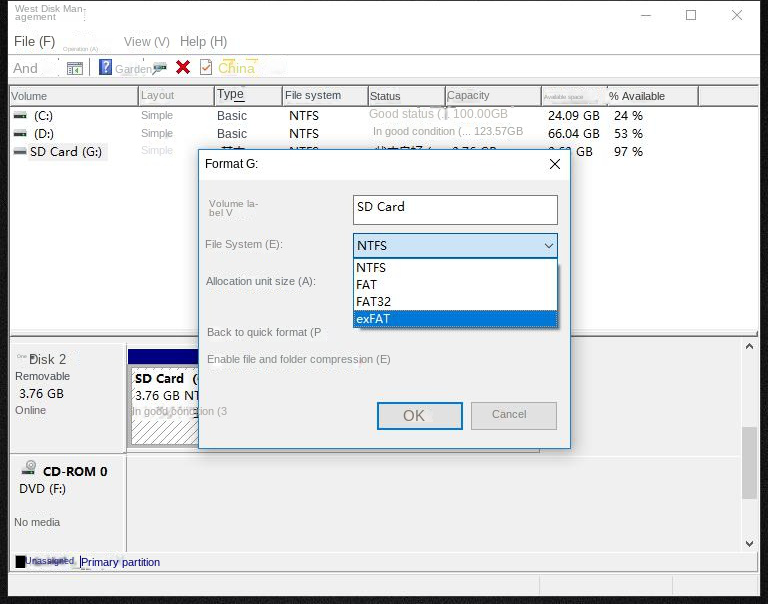The width and height of the screenshot is (768, 604).
Task: Click the black Unassigned legend swatch
Action: 20,562
